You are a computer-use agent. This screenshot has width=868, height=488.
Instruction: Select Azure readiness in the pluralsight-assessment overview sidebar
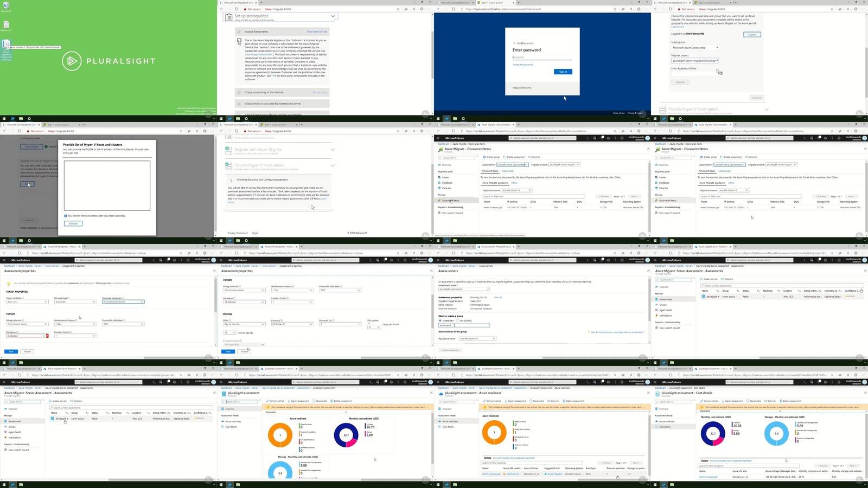[x=233, y=421]
